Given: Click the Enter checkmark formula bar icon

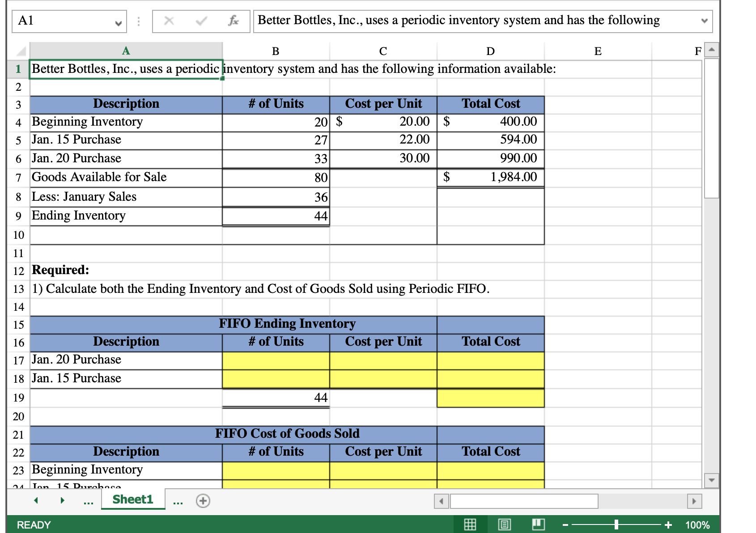Looking at the screenshot, I should click(201, 21).
